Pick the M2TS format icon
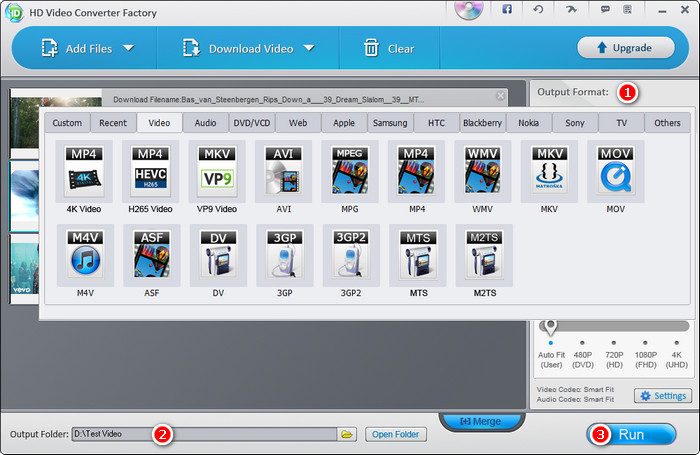700x455 pixels. (x=484, y=255)
